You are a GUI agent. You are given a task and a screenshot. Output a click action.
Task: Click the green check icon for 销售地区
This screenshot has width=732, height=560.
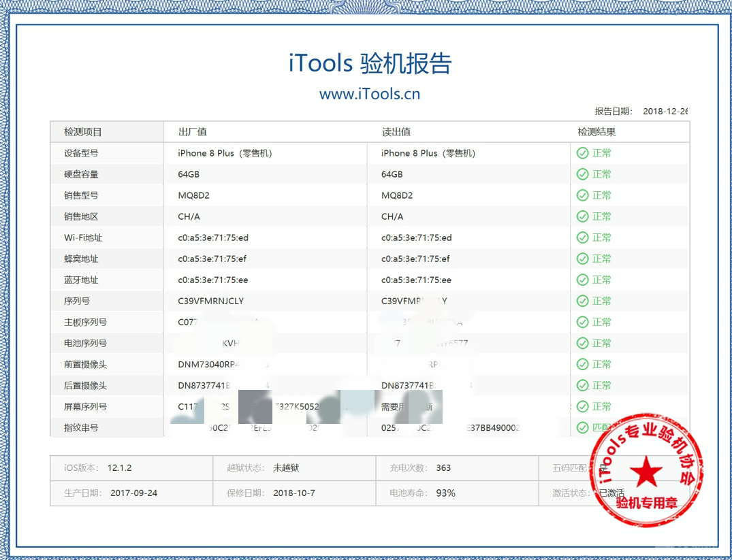tap(582, 216)
